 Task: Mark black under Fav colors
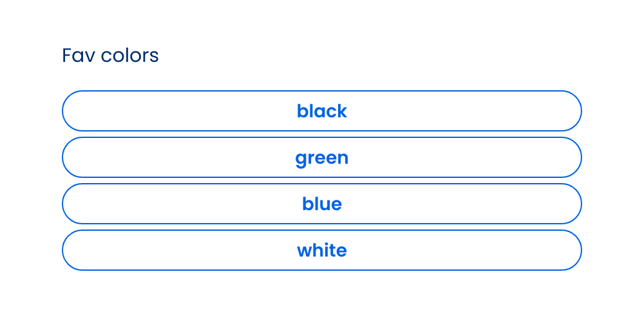(321, 111)
